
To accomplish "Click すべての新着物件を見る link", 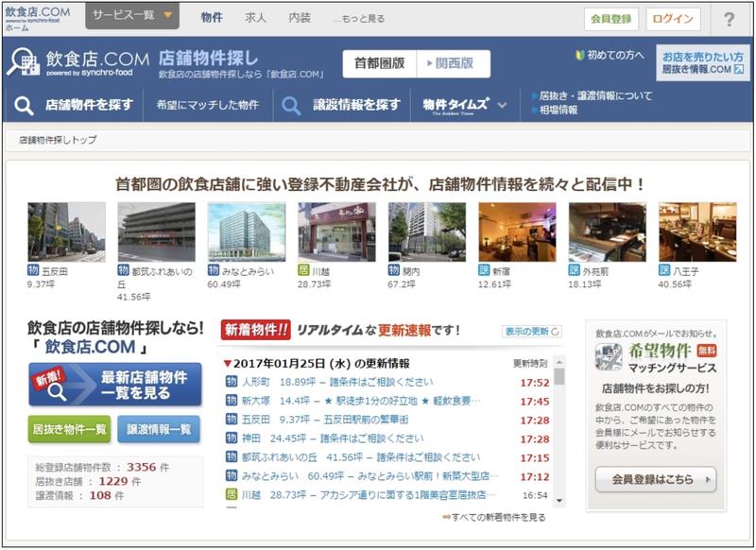I will pyautogui.click(x=499, y=517).
